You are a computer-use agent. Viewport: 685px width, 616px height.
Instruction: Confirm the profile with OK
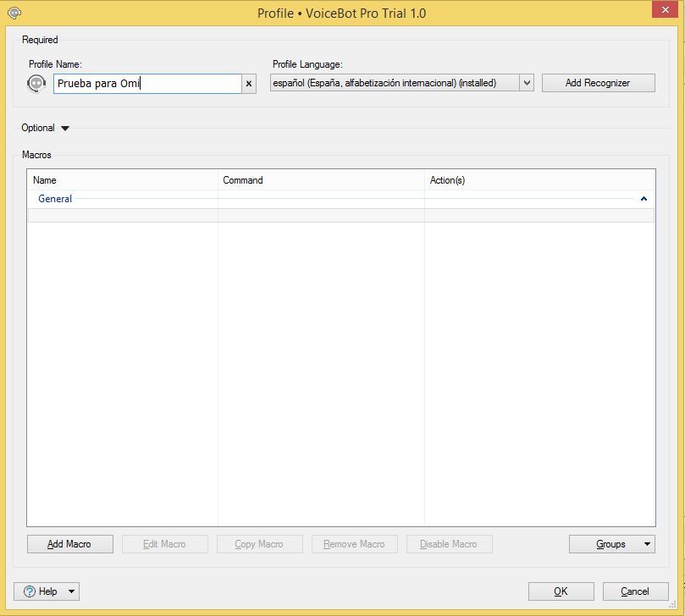tap(561, 591)
